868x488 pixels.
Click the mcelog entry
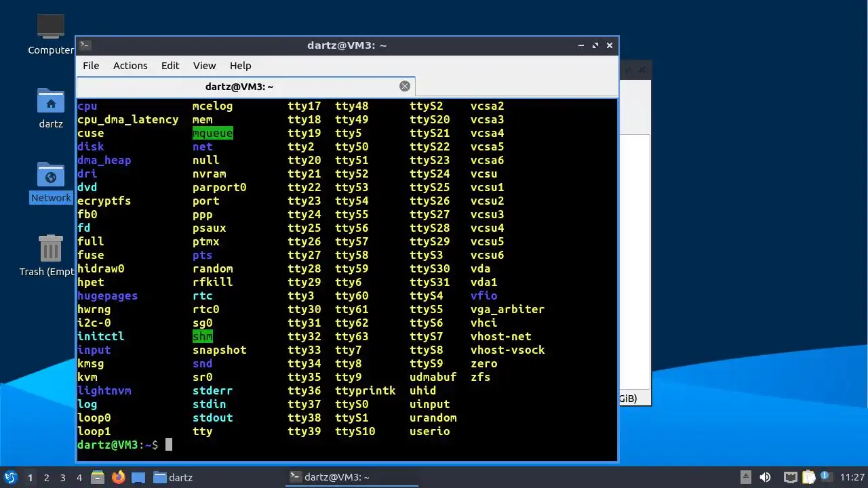(x=213, y=106)
